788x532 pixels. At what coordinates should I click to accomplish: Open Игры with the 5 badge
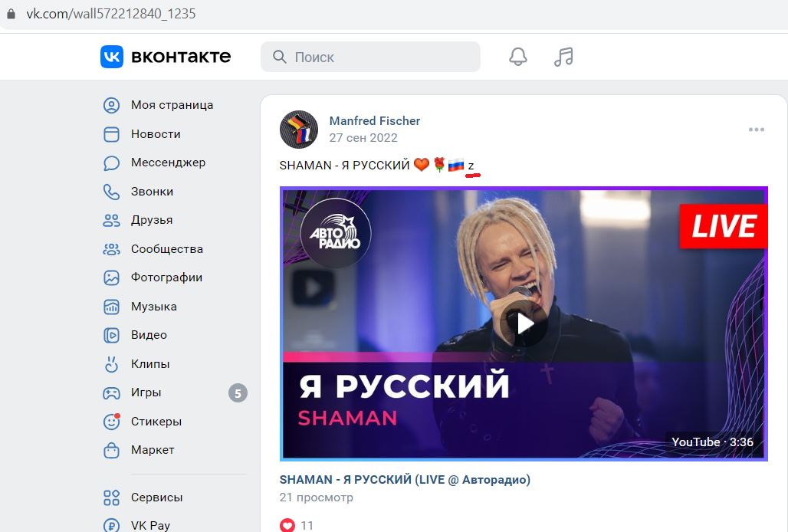[175, 392]
